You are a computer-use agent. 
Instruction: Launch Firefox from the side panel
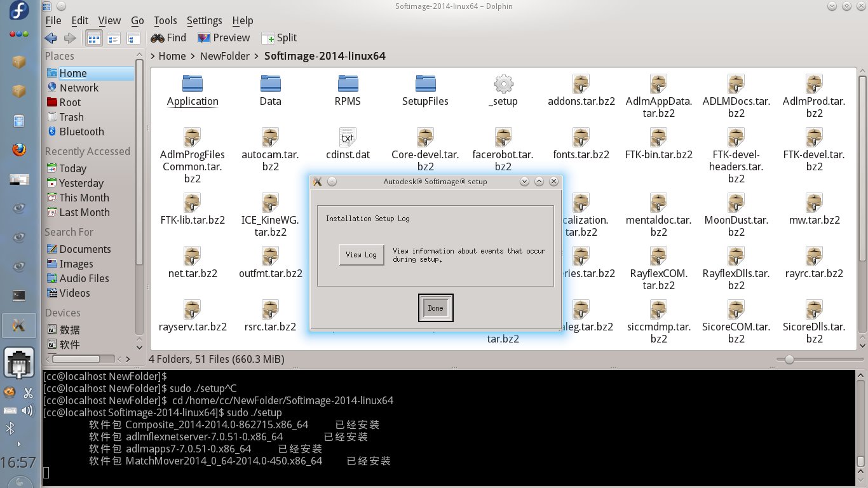20,151
